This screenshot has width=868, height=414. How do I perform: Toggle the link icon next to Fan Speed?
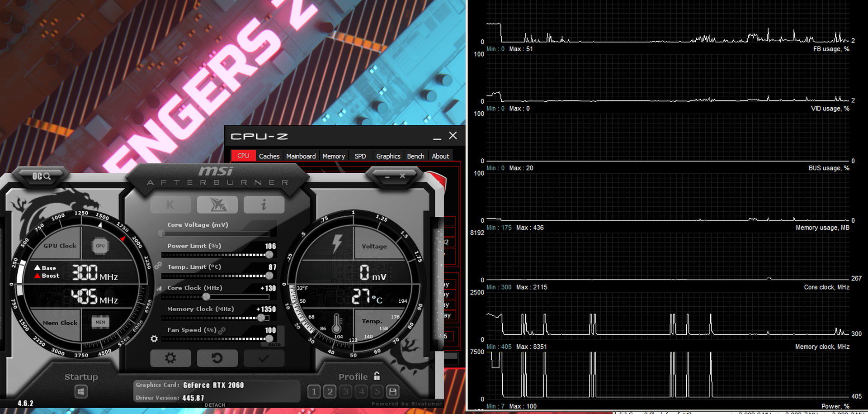click(222, 331)
